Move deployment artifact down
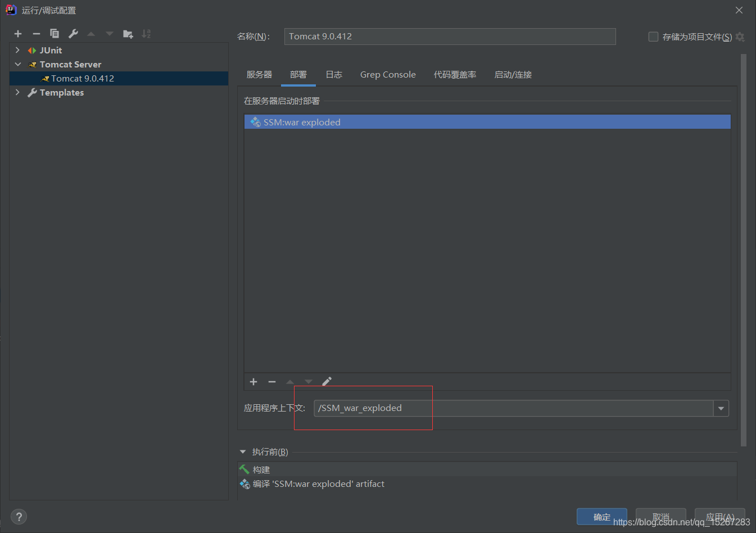Image resolution: width=756 pixels, height=533 pixels. pos(309,382)
